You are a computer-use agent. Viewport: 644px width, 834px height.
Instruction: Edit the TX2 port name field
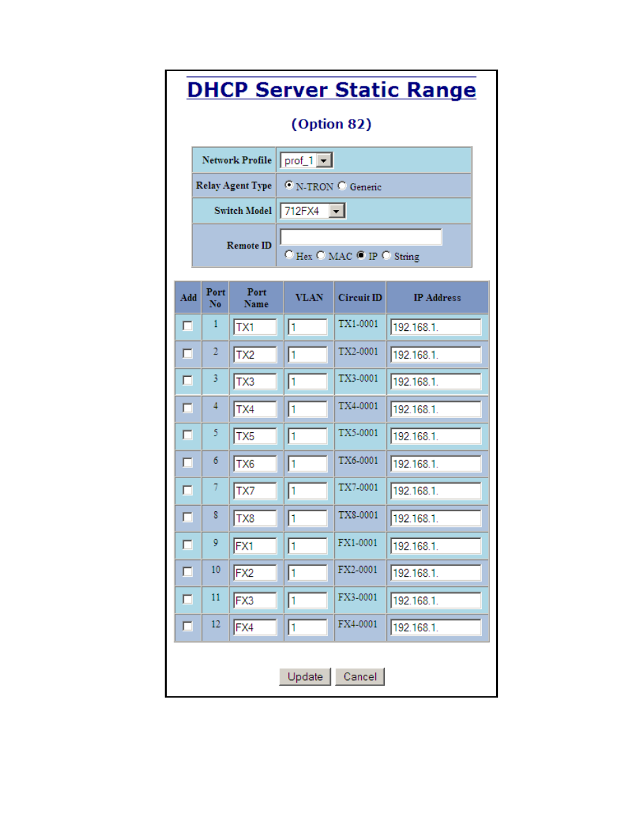tap(255, 355)
